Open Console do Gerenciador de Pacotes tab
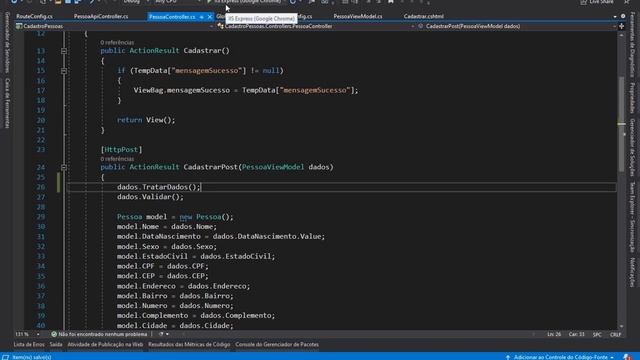640x360 pixels. click(x=277, y=344)
